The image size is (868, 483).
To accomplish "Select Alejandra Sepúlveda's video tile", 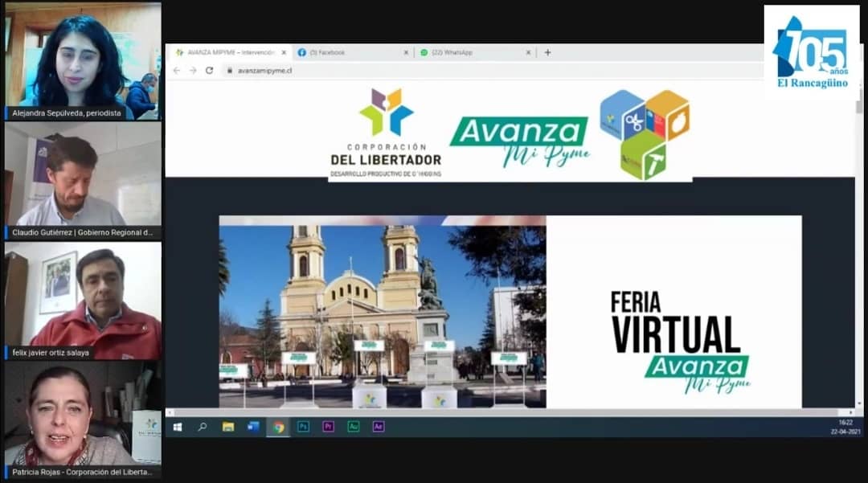I will (x=83, y=61).
